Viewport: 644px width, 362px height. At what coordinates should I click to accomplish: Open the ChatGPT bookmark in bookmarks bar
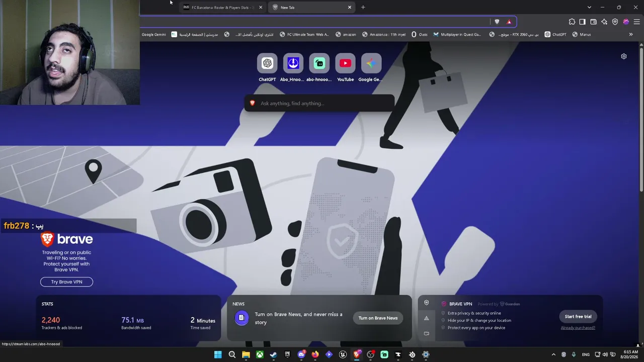(555, 35)
